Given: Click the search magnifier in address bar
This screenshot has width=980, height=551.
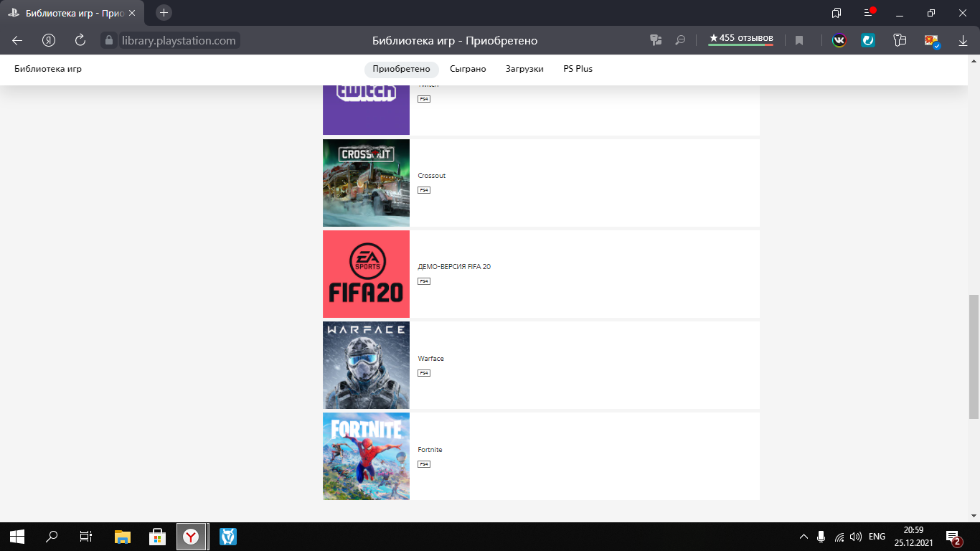Looking at the screenshot, I should 680,41.
